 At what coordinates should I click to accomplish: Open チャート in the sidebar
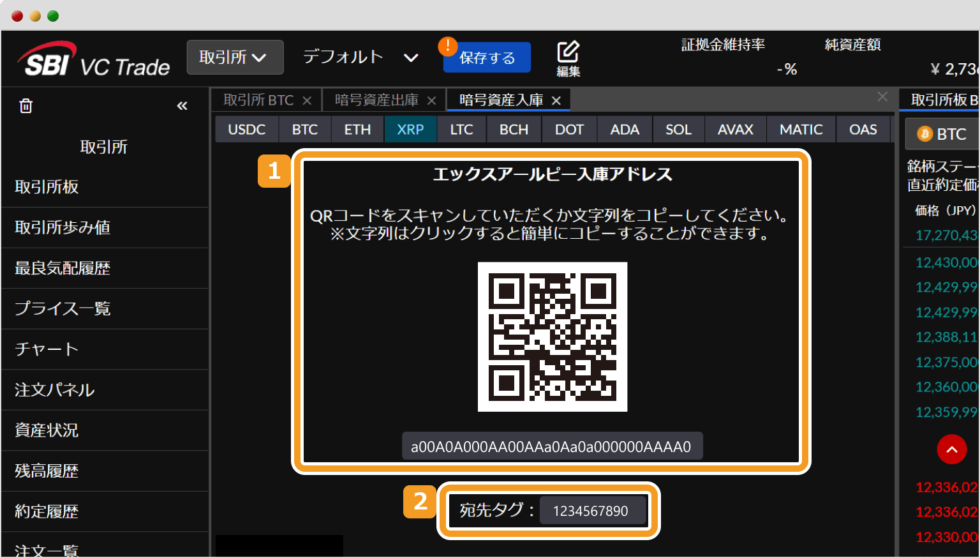[105, 349]
